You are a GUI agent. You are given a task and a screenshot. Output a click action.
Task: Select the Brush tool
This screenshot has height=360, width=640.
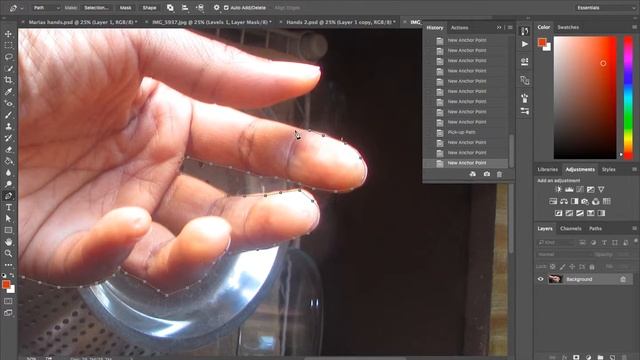pos(8,115)
